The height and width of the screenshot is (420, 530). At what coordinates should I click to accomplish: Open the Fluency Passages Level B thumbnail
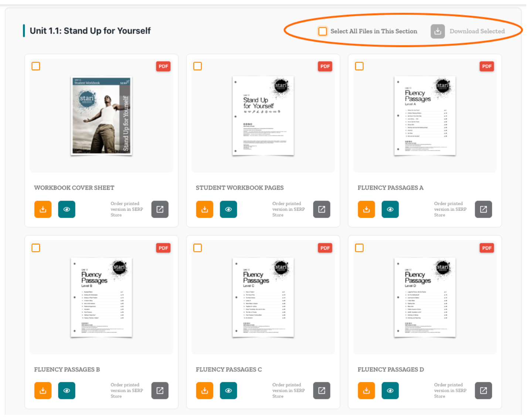click(101, 298)
